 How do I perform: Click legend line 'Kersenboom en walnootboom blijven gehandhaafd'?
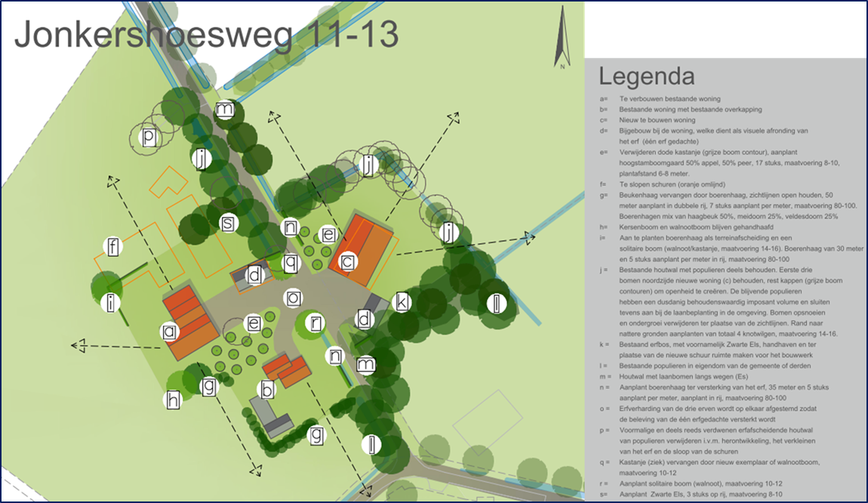point(697,227)
